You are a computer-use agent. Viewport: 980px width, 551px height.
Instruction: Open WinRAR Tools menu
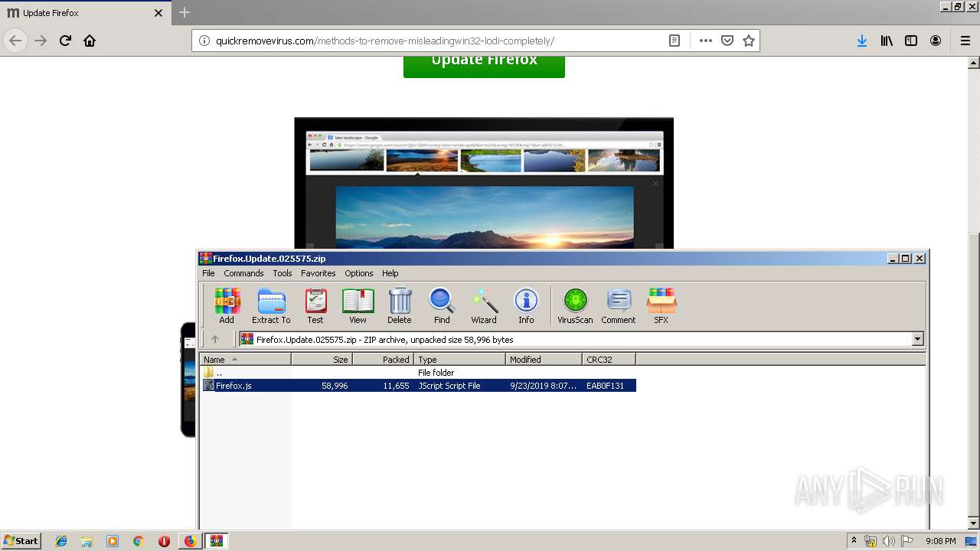[x=283, y=273]
